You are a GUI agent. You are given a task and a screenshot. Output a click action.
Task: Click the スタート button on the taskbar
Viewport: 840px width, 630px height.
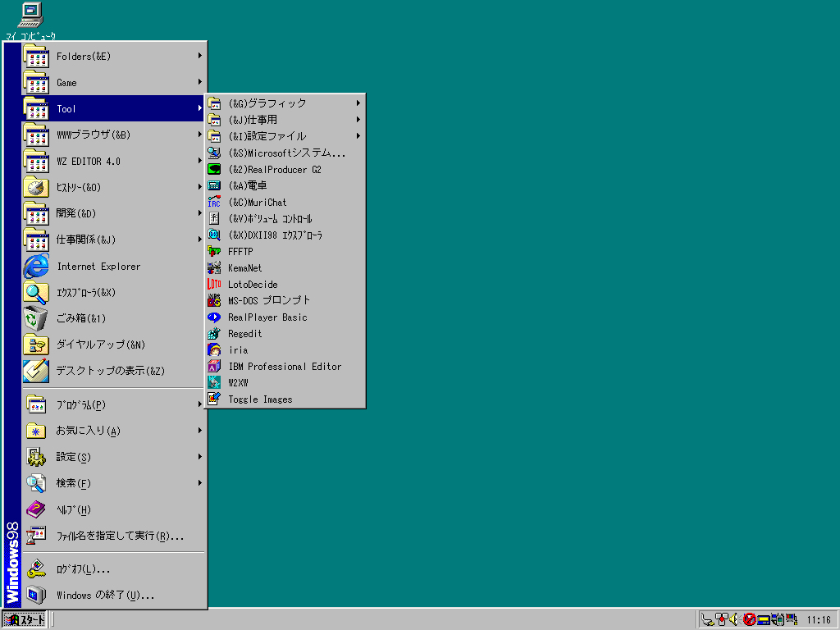point(25,620)
